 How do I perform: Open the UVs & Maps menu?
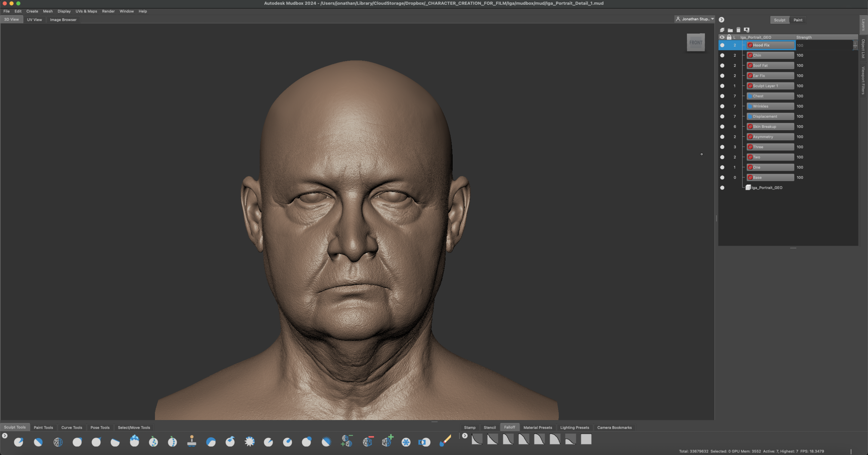coord(86,11)
